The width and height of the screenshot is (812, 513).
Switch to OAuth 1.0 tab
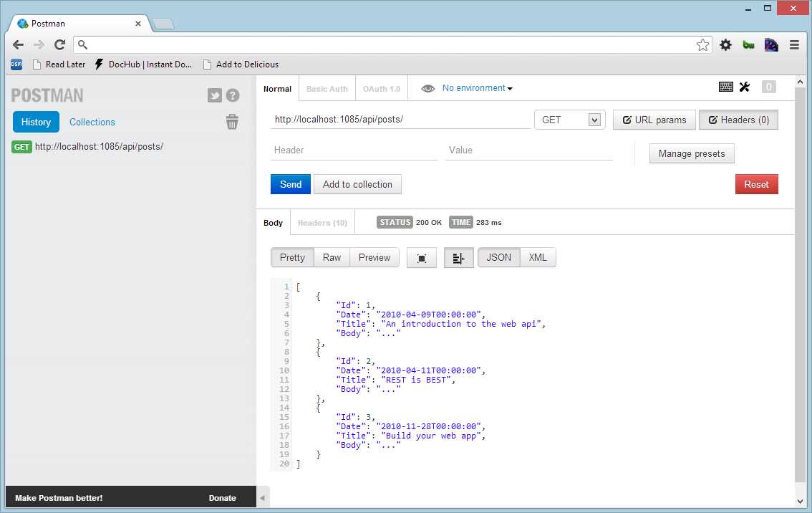point(382,89)
